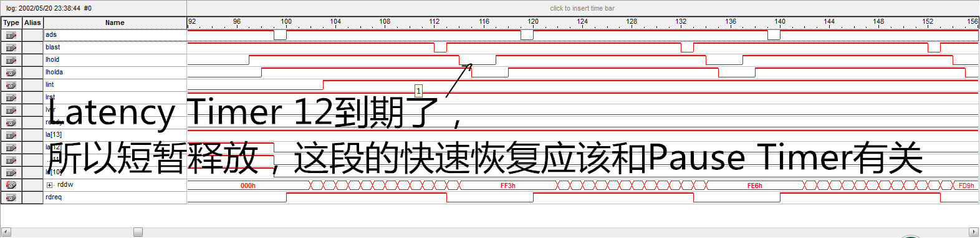Click the input type icon for ads
The width and height of the screenshot is (980, 238).
tap(11, 35)
